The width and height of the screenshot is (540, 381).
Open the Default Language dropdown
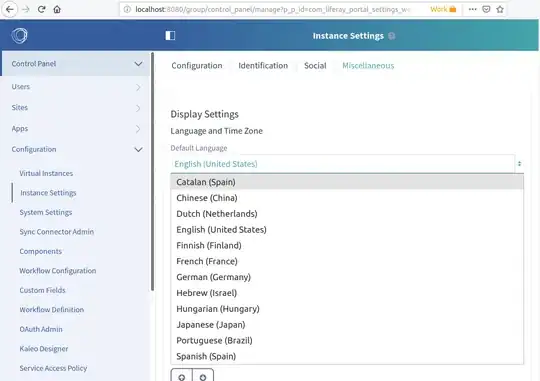[x=347, y=164]
